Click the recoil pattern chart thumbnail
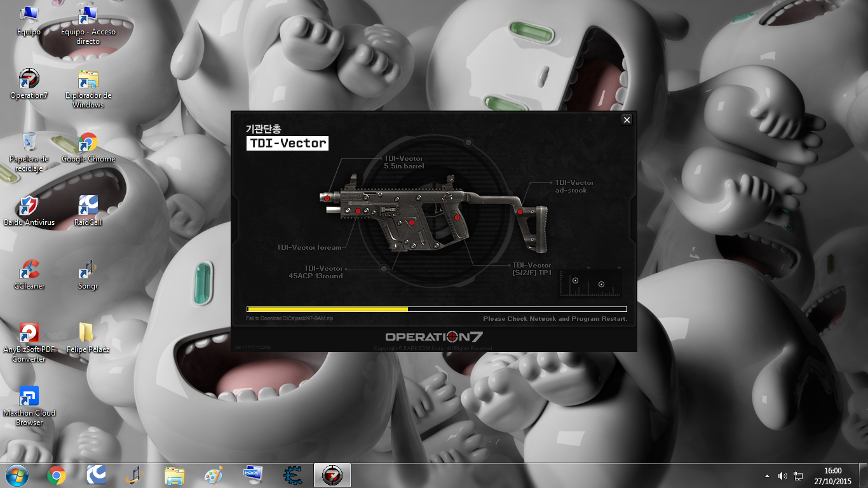The width and height of the screenshot is (868, 488). tap(590, 283)
